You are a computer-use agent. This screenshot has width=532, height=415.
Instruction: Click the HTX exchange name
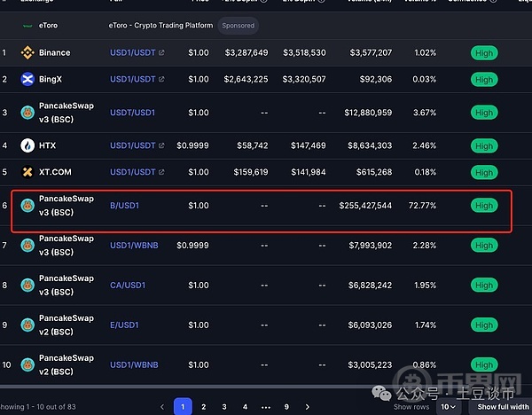tap(47, 145)
